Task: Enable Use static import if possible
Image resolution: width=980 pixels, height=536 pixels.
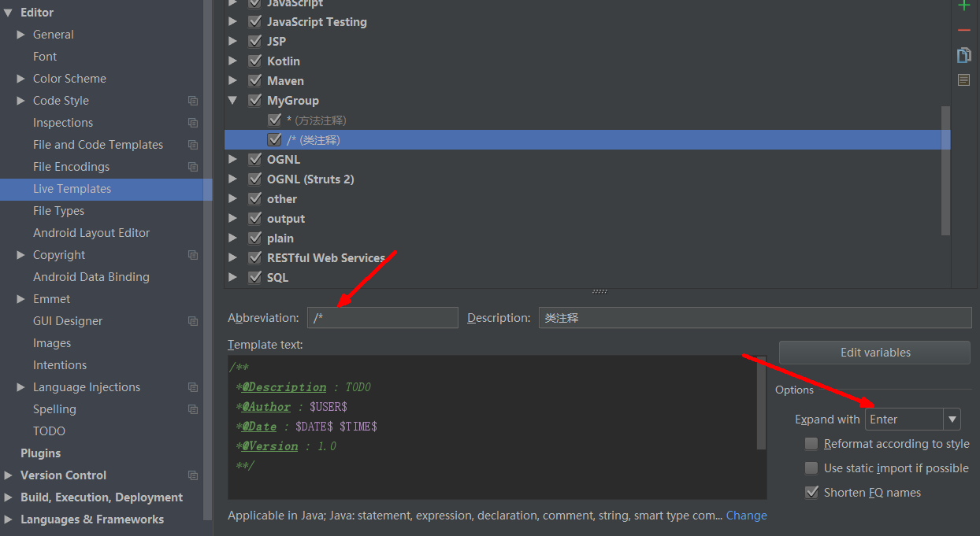Action: 811,468
